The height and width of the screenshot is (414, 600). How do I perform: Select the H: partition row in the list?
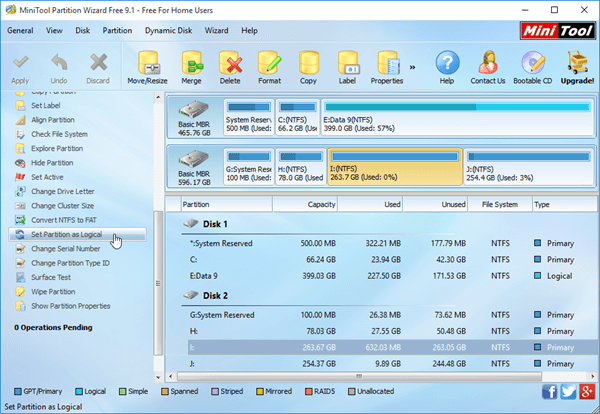coord(381,331)
